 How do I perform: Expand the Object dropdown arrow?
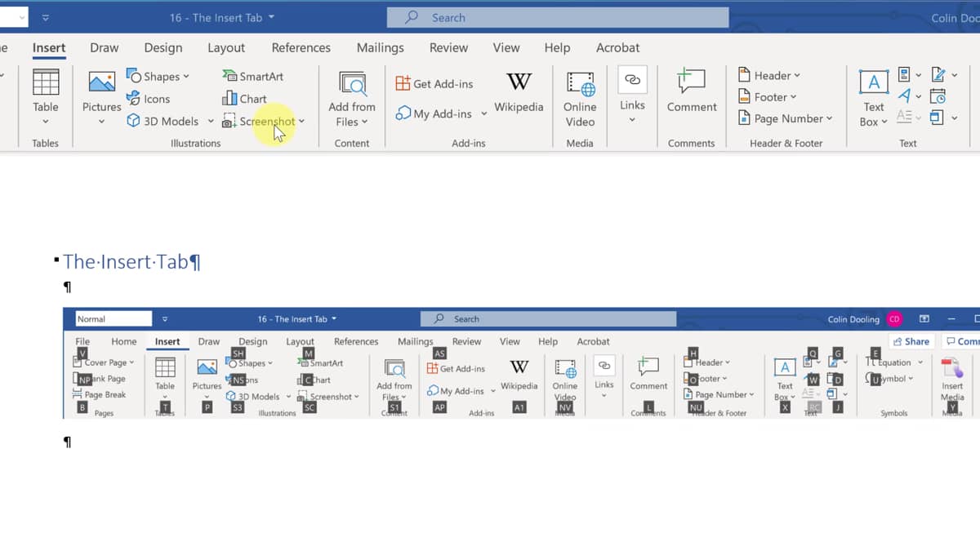954,118
